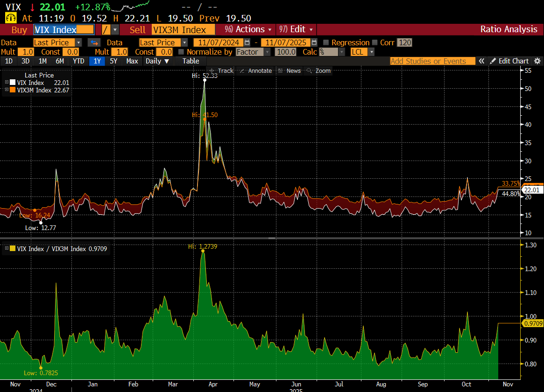This screenshot has height=392, width=544.
Task: Open the LCL currency dropdown
Action: pyautogui.click(x=372, y=52)
